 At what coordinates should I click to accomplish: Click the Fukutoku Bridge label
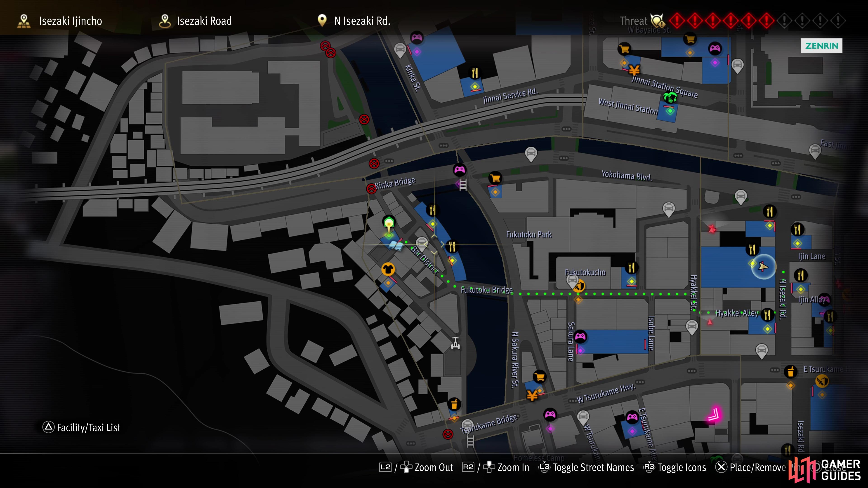point(487,290)
